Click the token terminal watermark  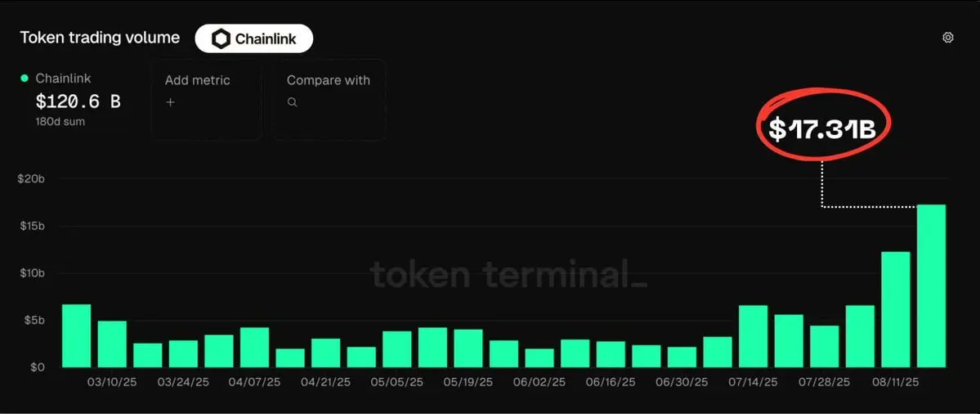coord(508,274)
